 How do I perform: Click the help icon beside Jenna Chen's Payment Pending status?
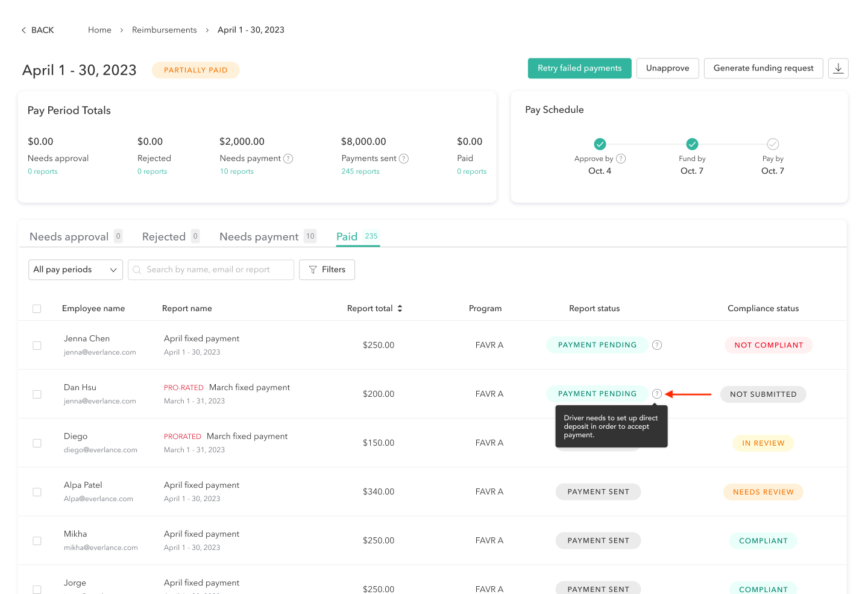coord(656,344)
